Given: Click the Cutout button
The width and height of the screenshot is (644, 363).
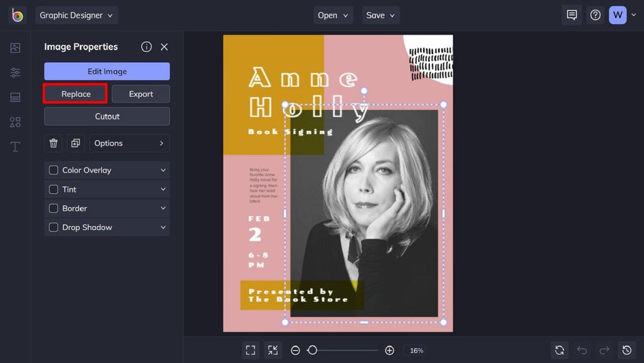Looking at the screenshot, I should (107, 116).
